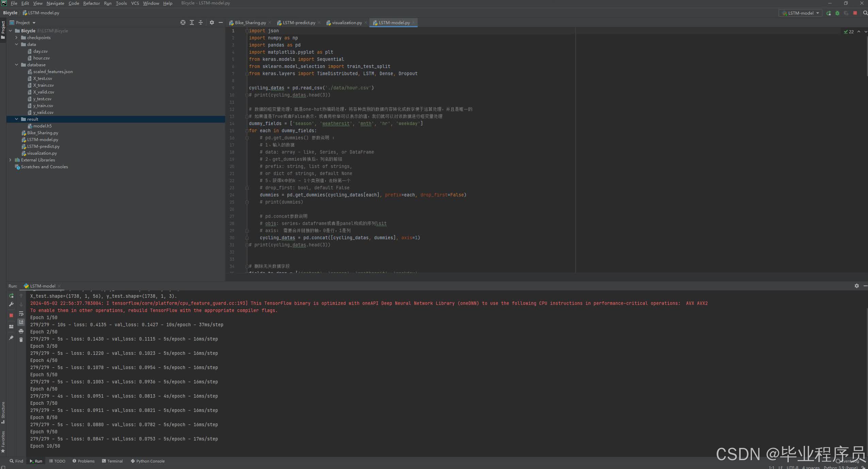Open the Refactor menu
868x469 pixels.
pos(91,3)
